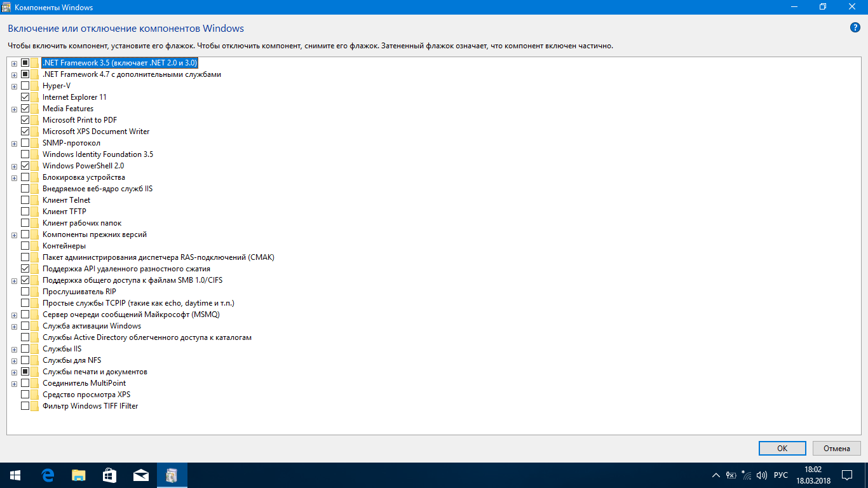Image resolution: width=868 pixels, height=488 pixels.
Task: Open the volume tray icon
Action: click(762, 475)
